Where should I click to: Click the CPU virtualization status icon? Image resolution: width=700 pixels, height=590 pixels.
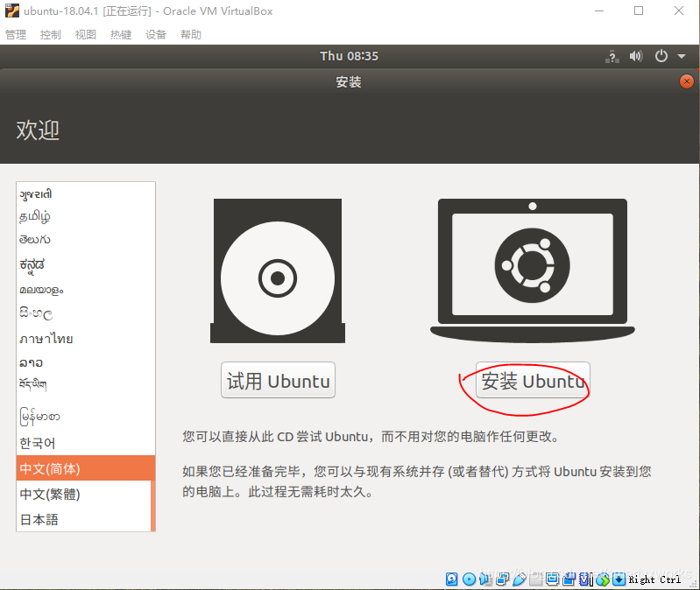(586, 579)
